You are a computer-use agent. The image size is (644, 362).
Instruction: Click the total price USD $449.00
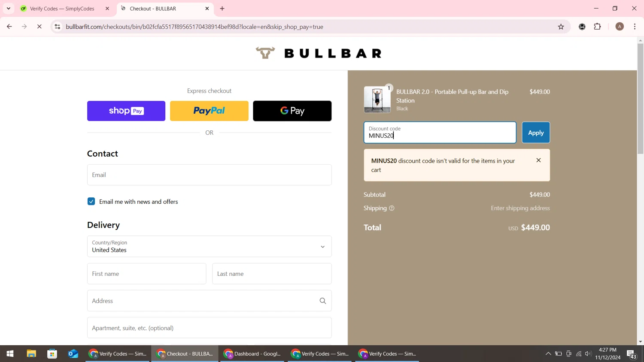(529, 228)
